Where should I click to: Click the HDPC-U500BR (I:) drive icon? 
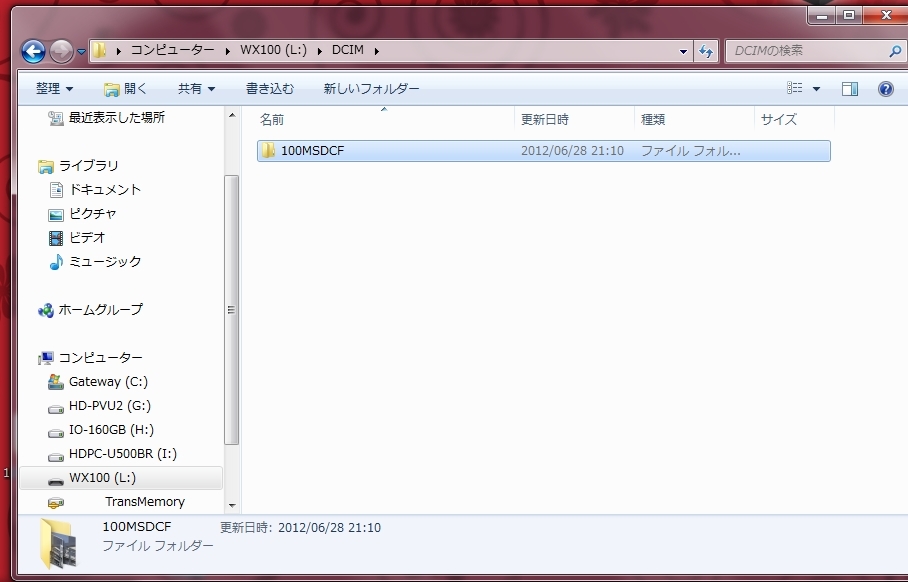(56, 457)
